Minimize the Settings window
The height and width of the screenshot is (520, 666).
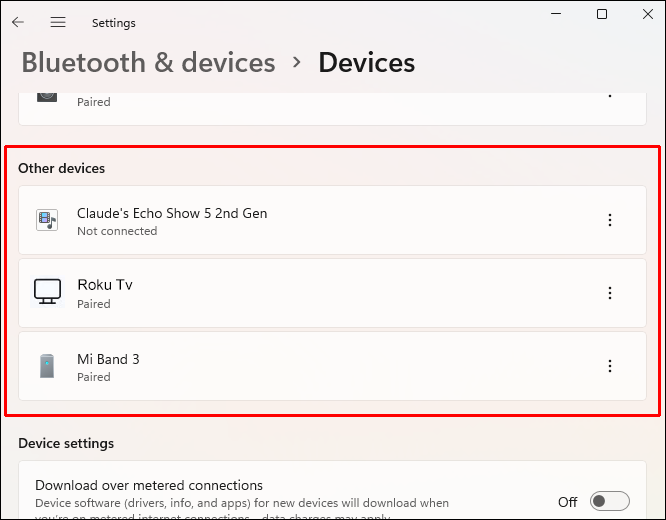[556, 14]
